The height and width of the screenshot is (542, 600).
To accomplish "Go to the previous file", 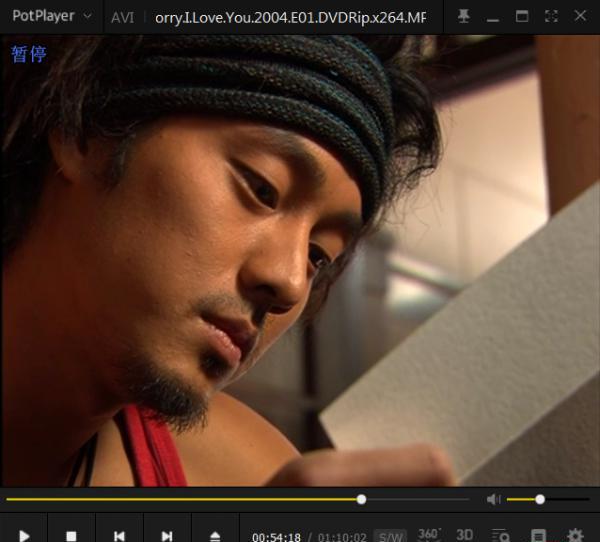I will [x=119, y=535].
